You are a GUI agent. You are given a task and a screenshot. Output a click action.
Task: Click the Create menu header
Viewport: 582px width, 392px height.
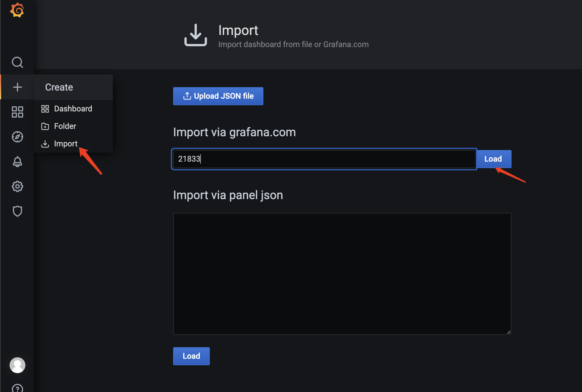(x=59, y=87)
